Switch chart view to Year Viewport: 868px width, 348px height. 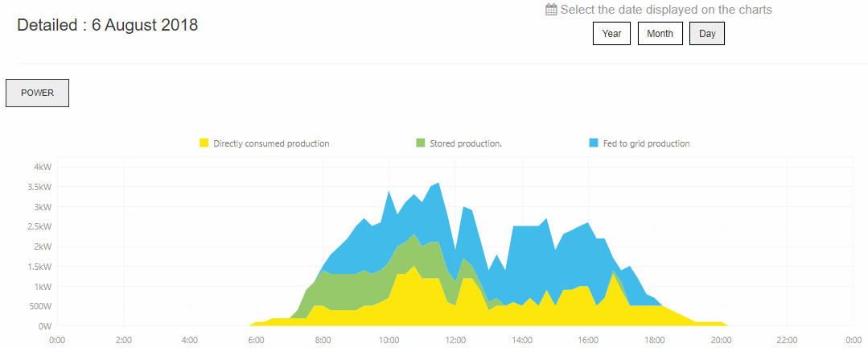click(611, 34)
